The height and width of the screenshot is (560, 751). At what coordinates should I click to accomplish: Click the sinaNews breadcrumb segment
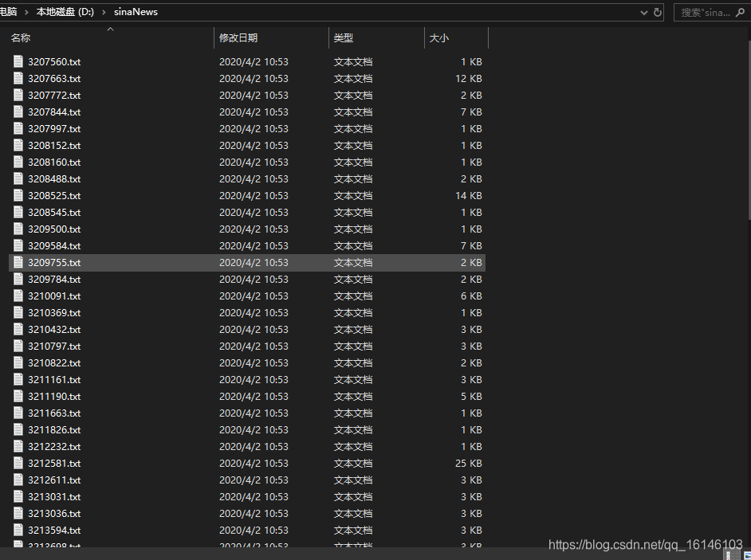pyautogui.click(x=136, y=12)
